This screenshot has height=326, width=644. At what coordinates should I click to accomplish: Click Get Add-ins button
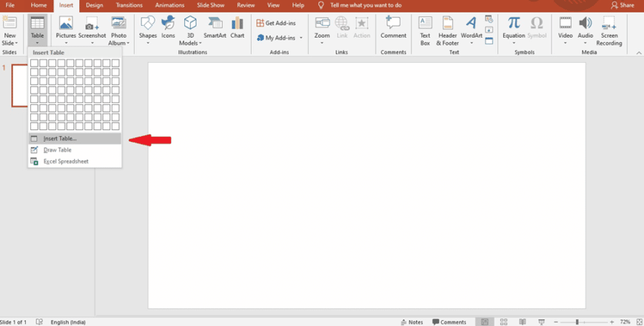point(276,23)
